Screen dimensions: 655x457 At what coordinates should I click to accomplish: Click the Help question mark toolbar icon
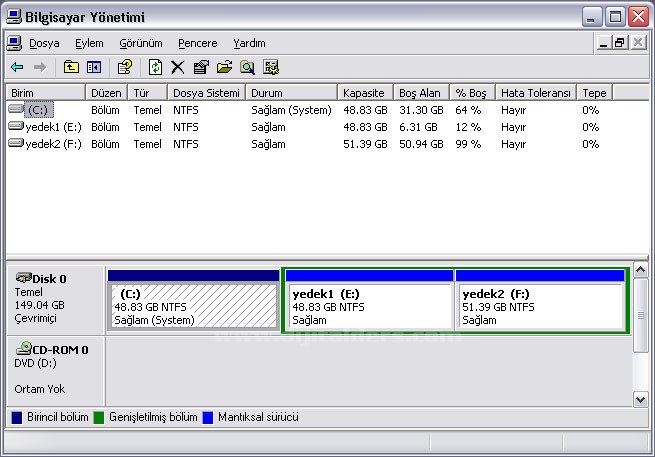(x=125, y=67)
